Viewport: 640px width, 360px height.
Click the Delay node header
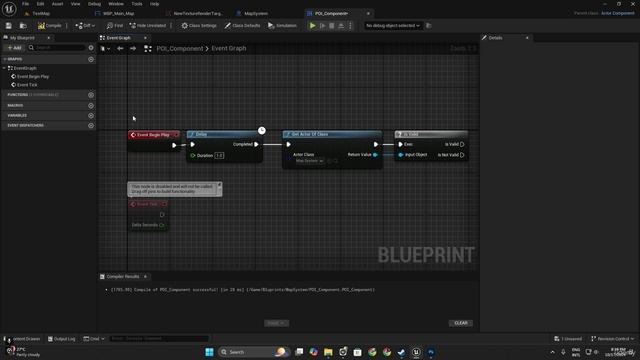coord(222,134)
